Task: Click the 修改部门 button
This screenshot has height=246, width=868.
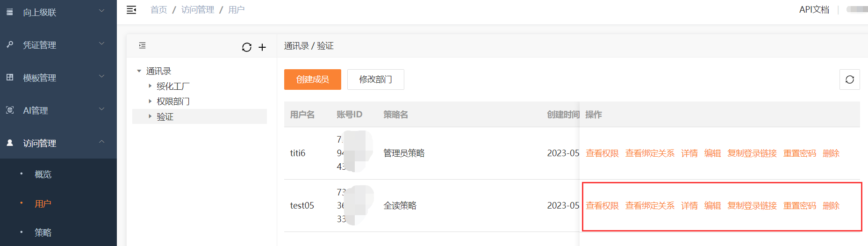Action: 376,80
